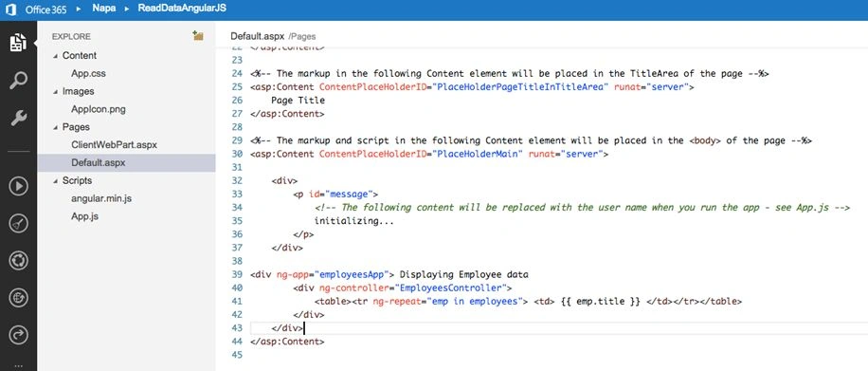This screenshot has width=868, height=371.
Task: Click the publish circle icon in sidebar
Action: (18, 298)
